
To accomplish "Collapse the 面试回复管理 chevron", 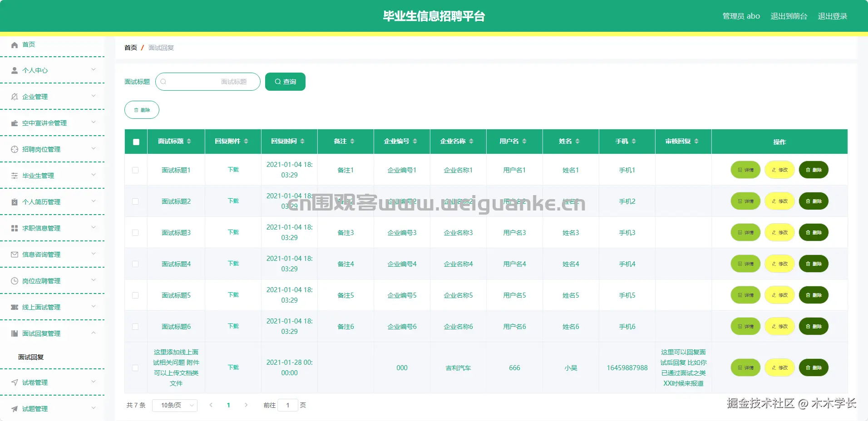I will (94, 333).
